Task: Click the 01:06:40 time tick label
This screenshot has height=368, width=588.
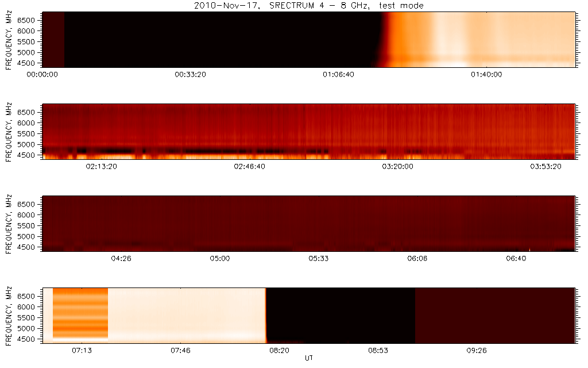Action: tap(338, 74)
